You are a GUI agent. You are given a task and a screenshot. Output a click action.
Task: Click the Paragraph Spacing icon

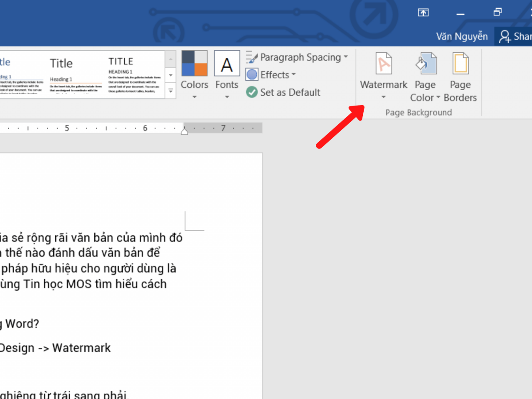(251, 57)
